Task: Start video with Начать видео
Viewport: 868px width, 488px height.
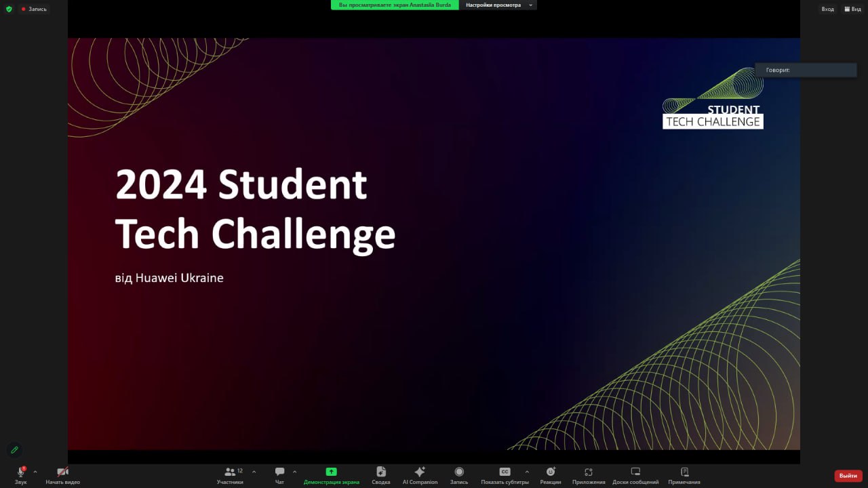Action: pos(62,472)
